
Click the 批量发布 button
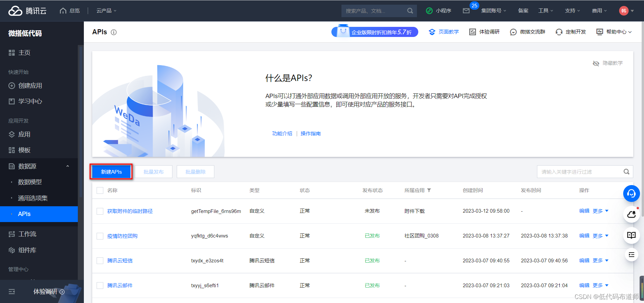coord(154,172)
